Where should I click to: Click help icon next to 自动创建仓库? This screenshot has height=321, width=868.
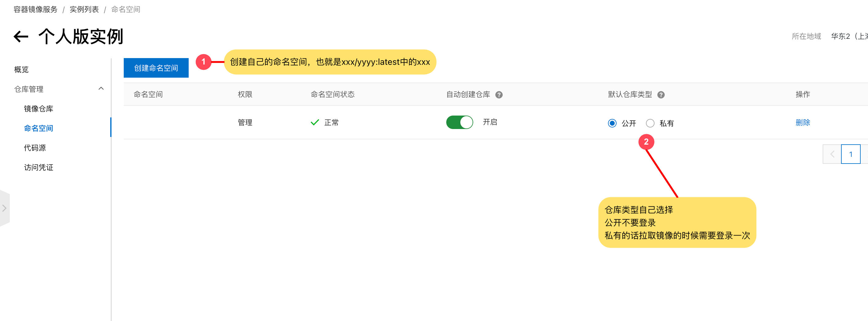click(x=499, y=95)
